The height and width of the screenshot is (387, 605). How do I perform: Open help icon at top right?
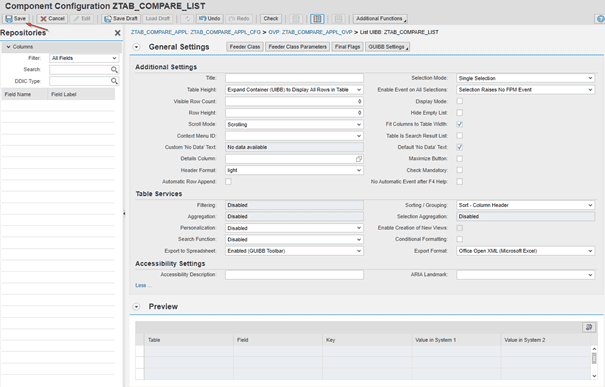tap(600, 19)
